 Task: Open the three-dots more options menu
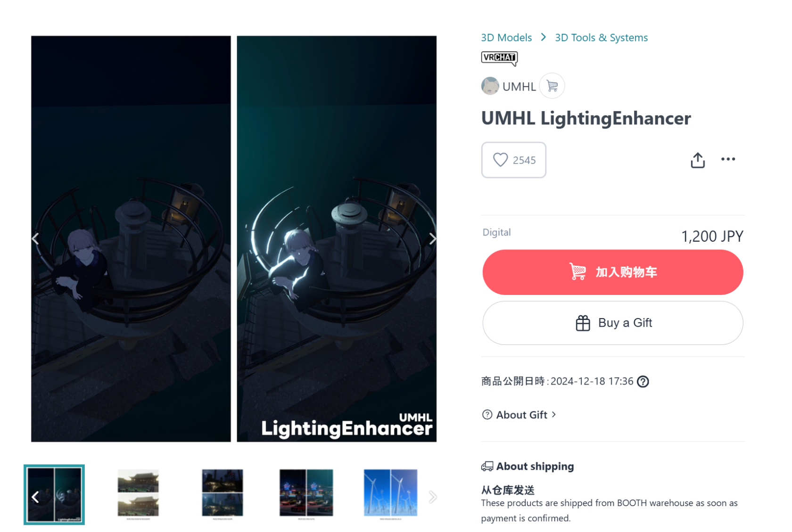(x=728, y=159)
